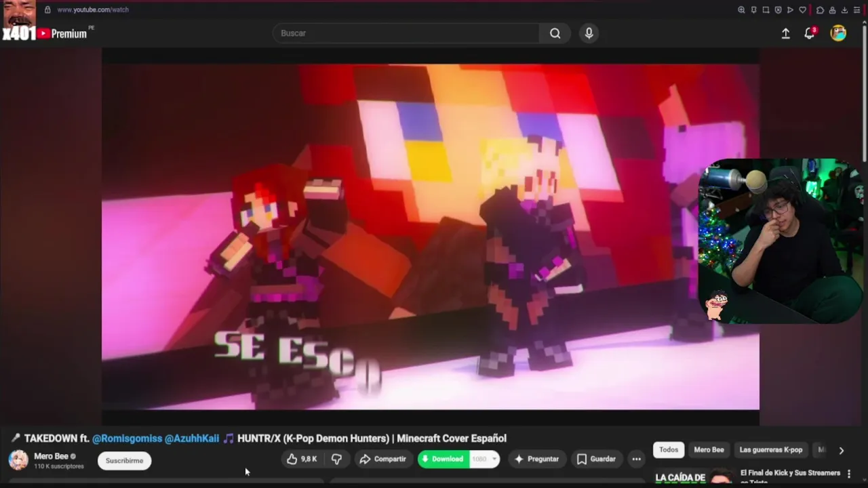Open the Mero Bee channel name link
Viewport: 868px width, 488px height.
click(52, 456)
